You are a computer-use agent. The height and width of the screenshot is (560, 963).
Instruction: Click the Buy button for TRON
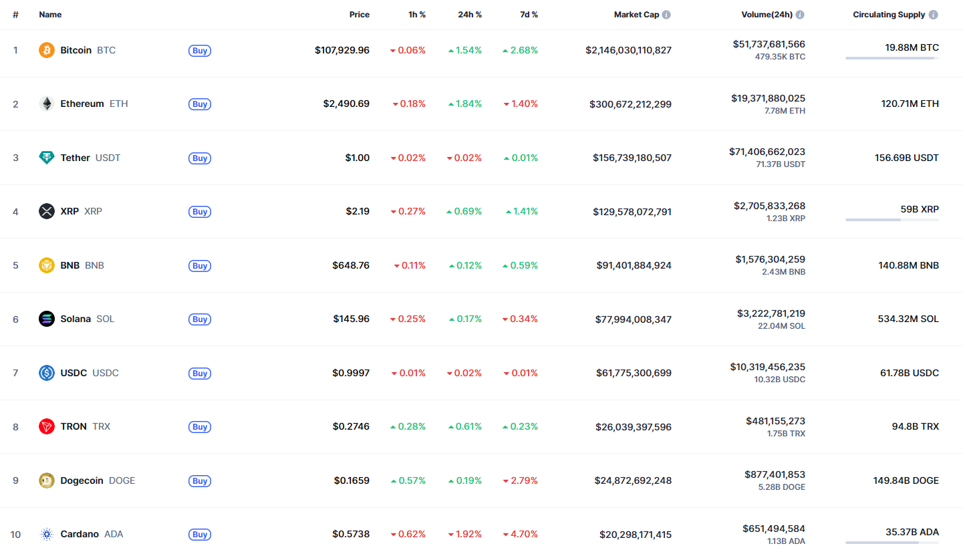pyautogui.click(x=200, y=427)
